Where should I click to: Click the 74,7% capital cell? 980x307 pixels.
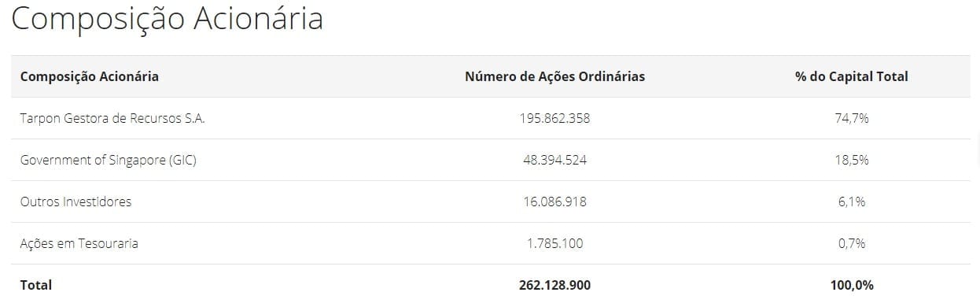coord(852,118)
